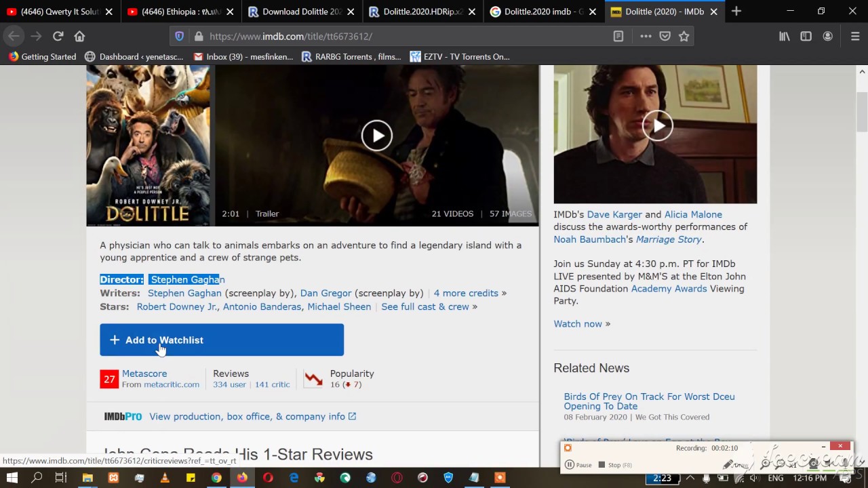This screenshot has height=488, width=868.
Task: Open the page actions three-dot menu
Action: (646, 37)
